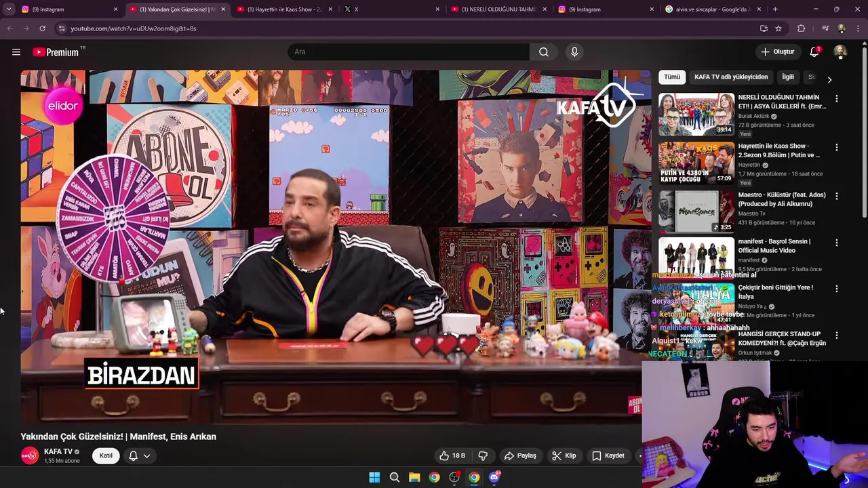Click the Katıl join button
The width and height of the screenshot is (868, 488).
point(106,456)
